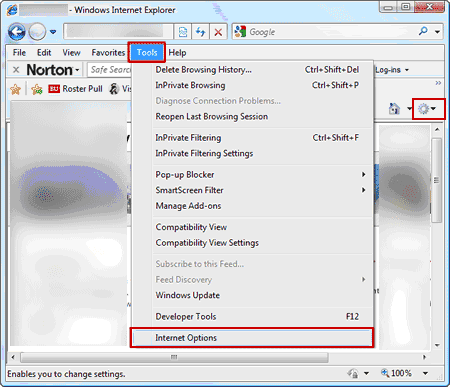Click the Refresh arrows icon
The image size is (450, 387).
(200, 32)
